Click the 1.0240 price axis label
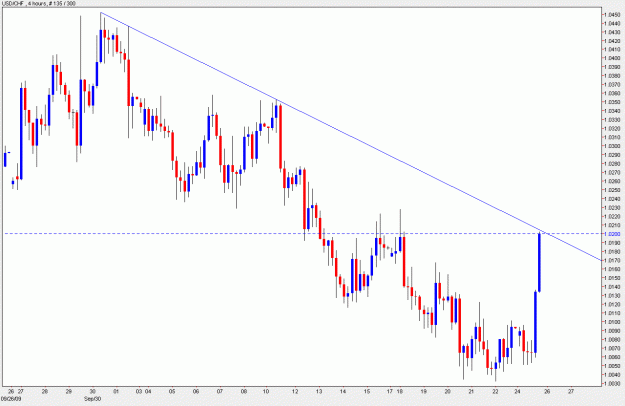This screenshot has width=625, height=406. tap(612, 198)
